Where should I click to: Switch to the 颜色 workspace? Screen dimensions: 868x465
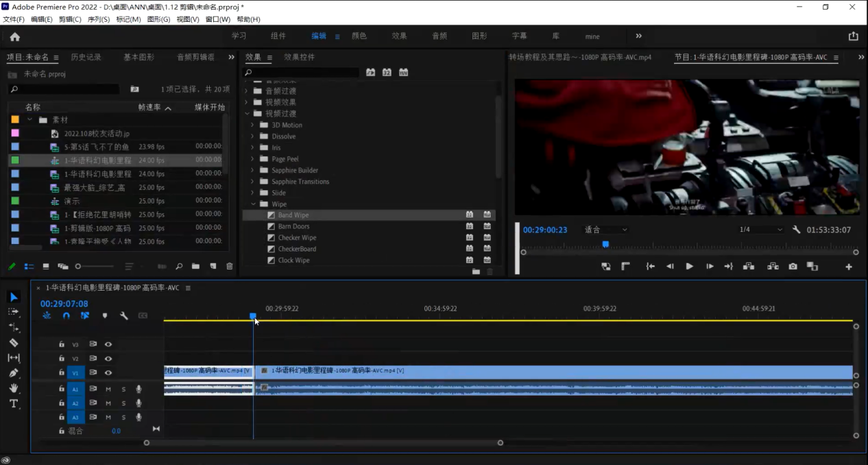359,36
